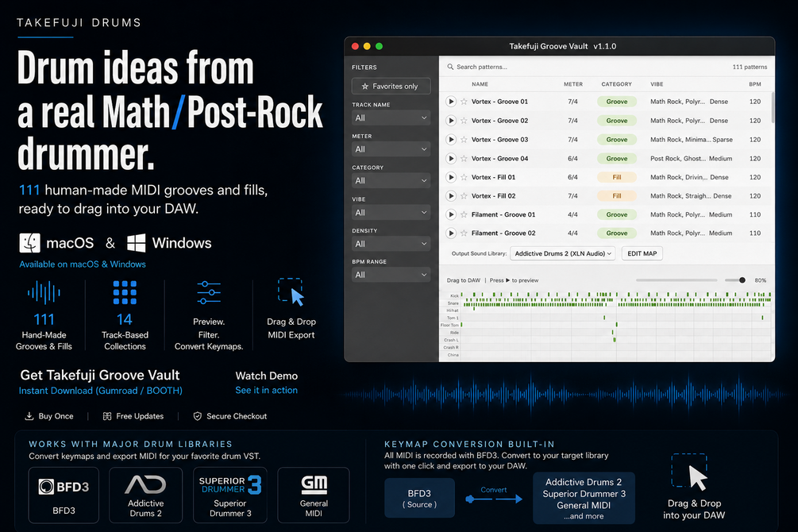This screenshot has height=532, width=798.
Task: Click the Groove tag of Vortex - Groove 01
Action: click(x=617, y=102)
